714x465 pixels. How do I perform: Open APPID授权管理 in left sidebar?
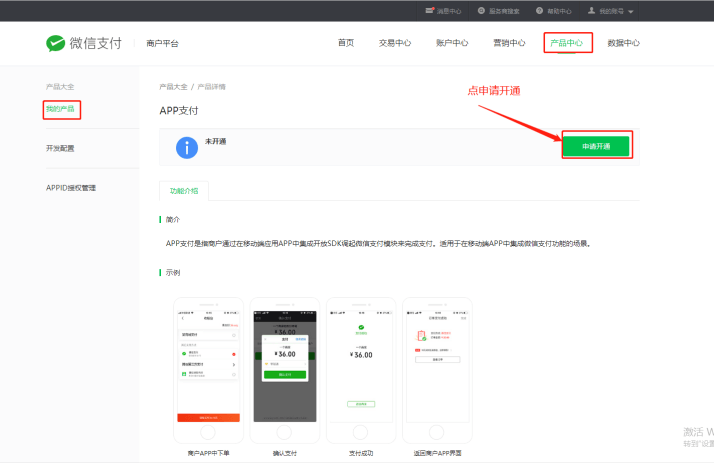click(x=71, y=188)
